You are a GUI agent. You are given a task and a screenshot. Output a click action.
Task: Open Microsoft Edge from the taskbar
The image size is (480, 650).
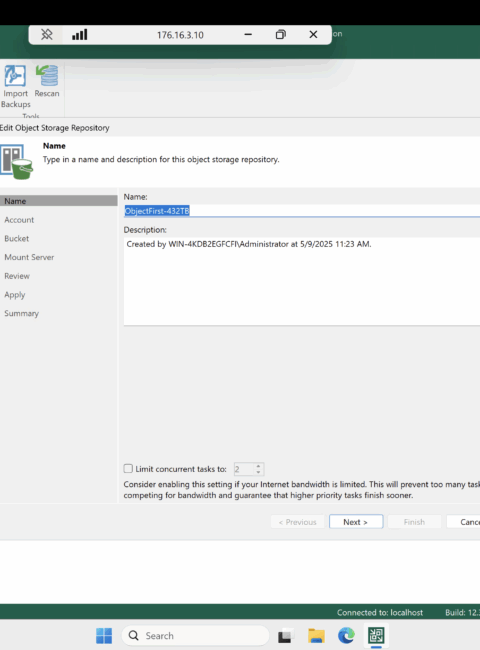346,635
